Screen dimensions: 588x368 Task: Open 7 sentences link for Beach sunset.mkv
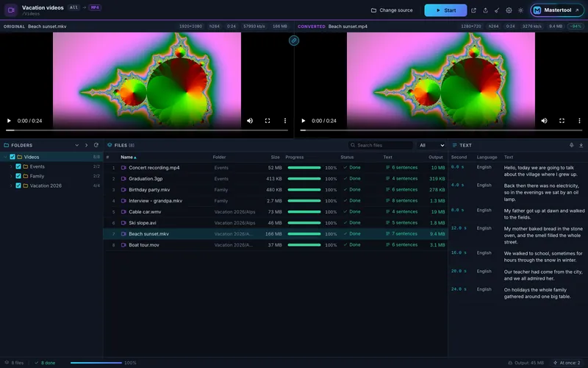click(x=401, y=234)
